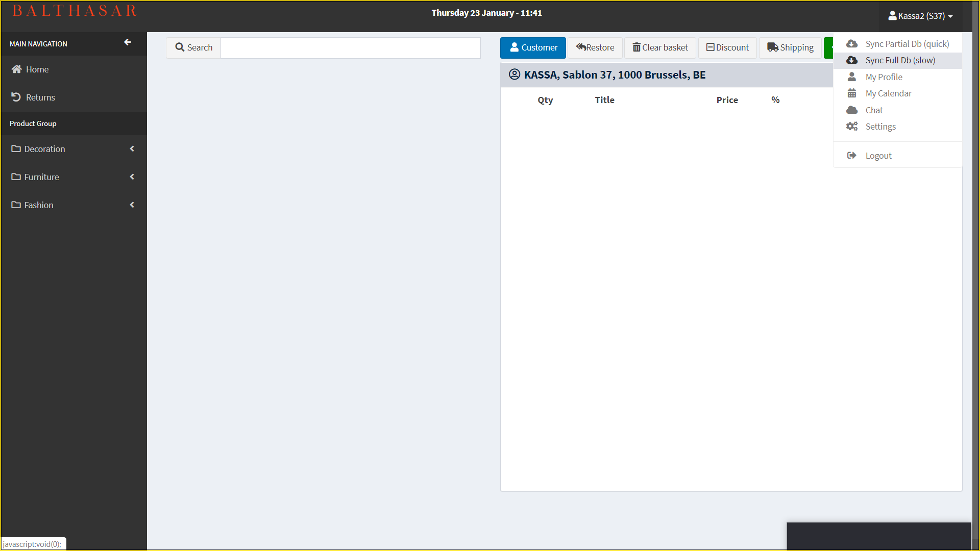The width and height of the screenshot is (980, 551).
Task: Toggle the Kassa2 (S37) user dropdown
Action: click(920, 16)
